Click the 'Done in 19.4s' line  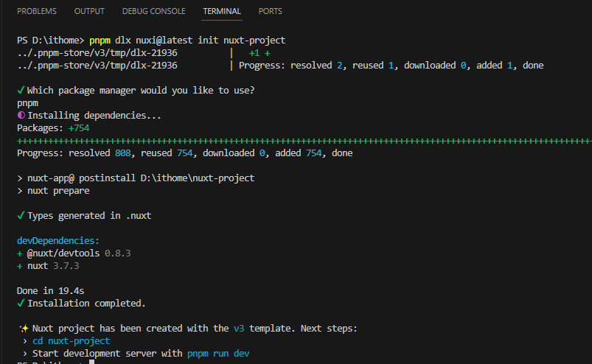[51, 291]
